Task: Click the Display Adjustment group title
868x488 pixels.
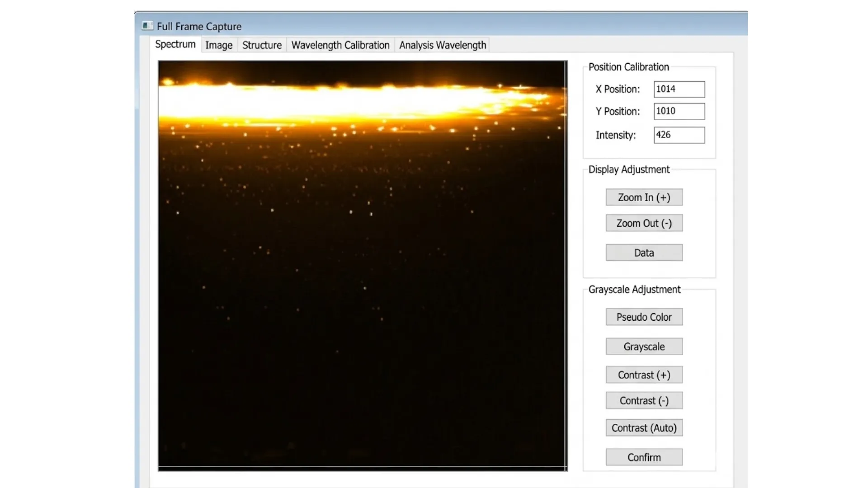Action: (x=629, y=169)
